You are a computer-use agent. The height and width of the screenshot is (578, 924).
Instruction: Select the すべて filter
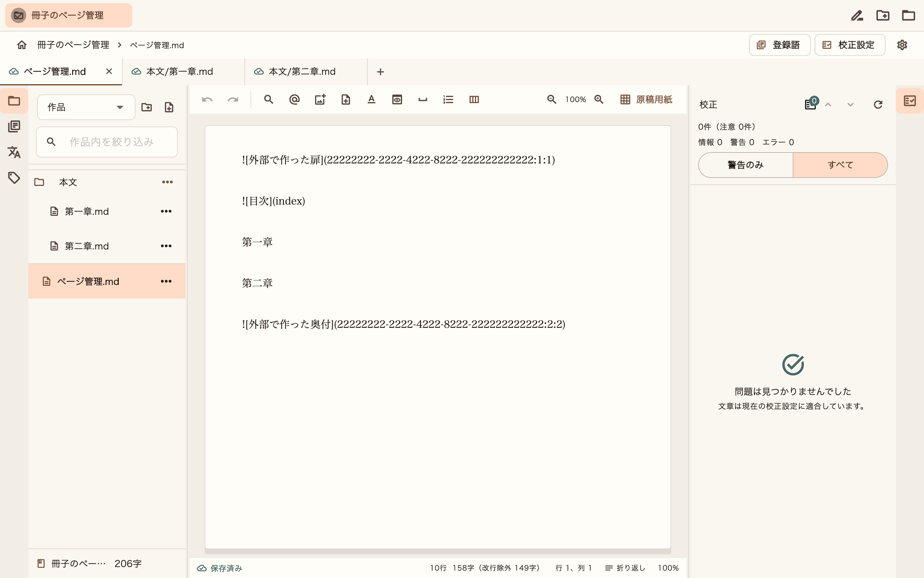[x=840, y=165]
